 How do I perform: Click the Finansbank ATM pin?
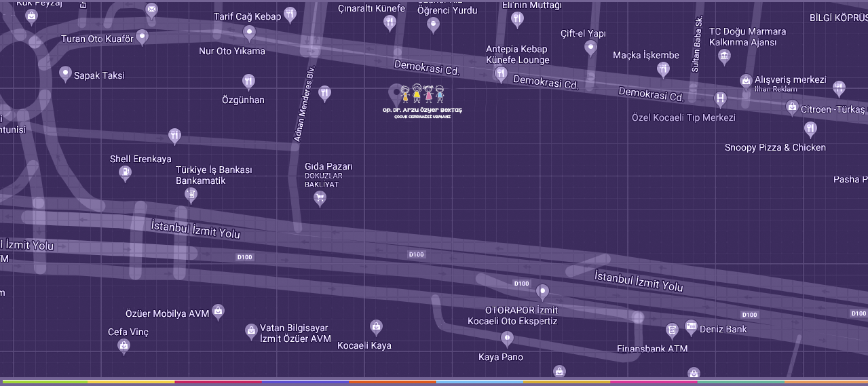[672, 331]
